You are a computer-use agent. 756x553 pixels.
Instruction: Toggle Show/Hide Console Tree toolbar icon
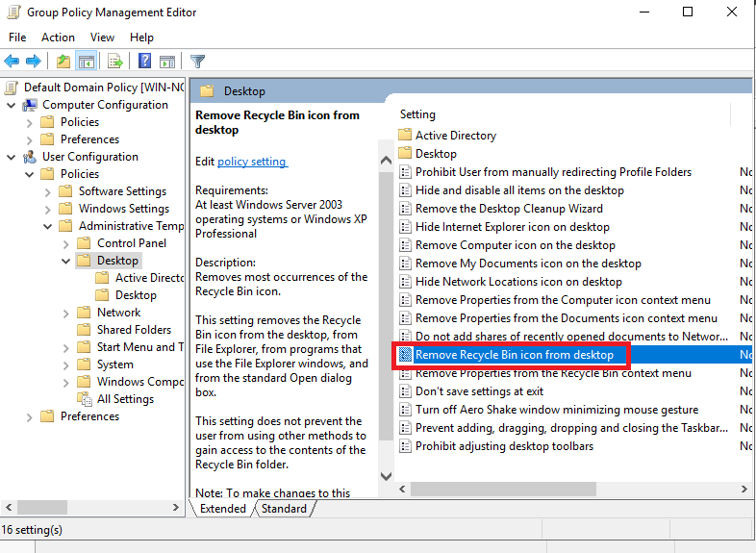click(x=87, y=62)
